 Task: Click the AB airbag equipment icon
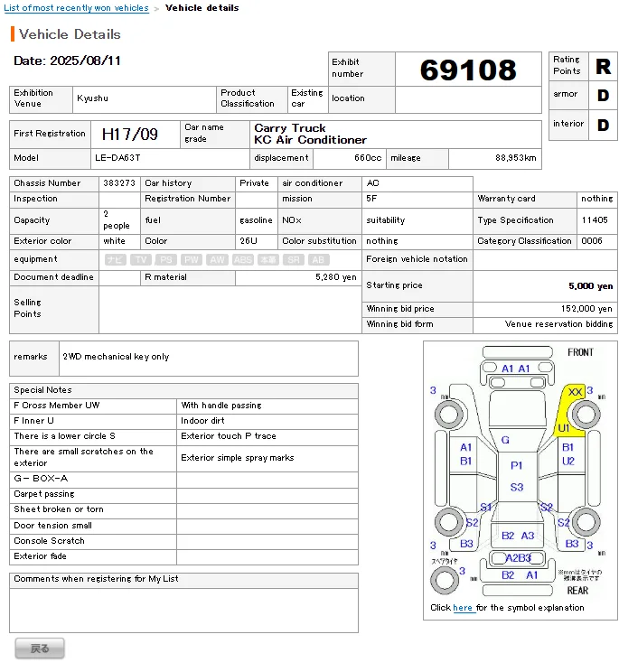(319, 259)
